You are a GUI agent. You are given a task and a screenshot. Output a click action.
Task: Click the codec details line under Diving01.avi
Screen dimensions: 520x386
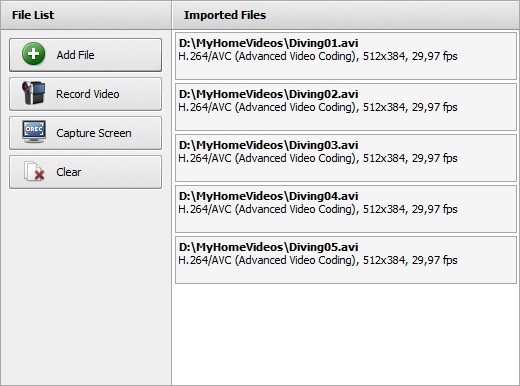(318, 56)
